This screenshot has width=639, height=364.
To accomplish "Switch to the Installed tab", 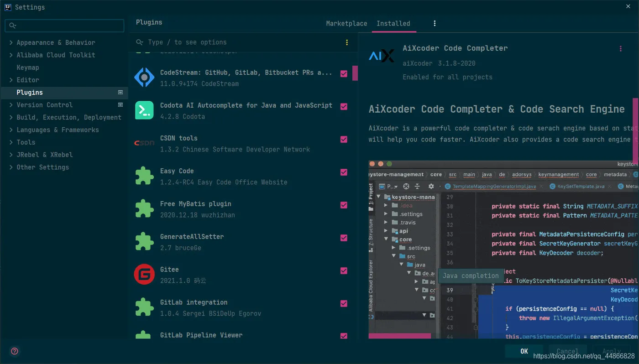I will 393,23.
